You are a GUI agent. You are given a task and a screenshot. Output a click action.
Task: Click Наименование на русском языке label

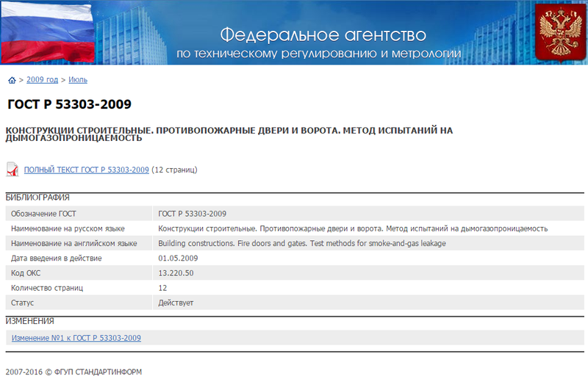click(68, 228)
